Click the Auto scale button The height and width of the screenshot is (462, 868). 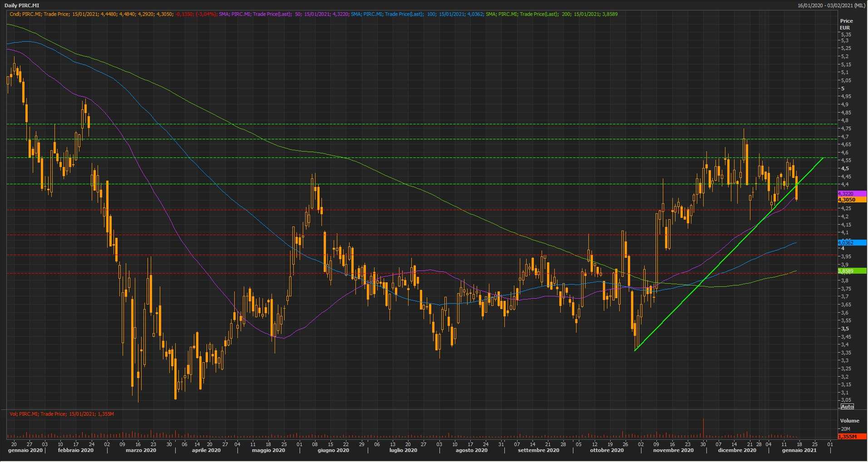click(x=847, y=406)
